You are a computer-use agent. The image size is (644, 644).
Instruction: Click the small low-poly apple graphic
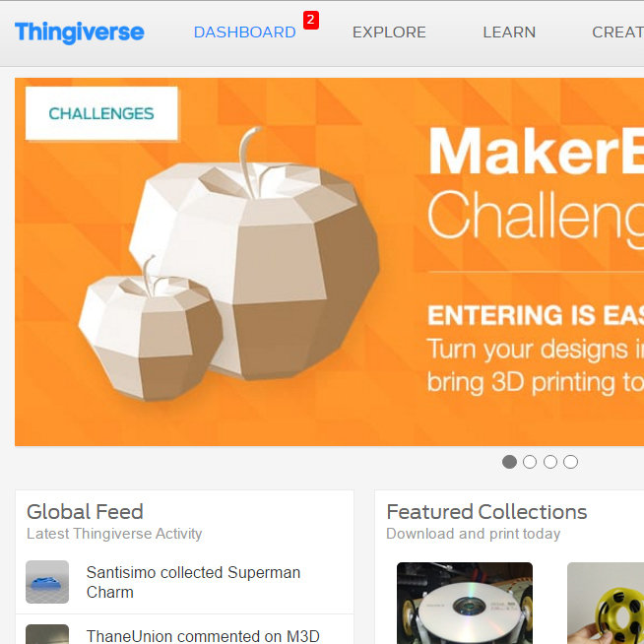pos(151,328)
